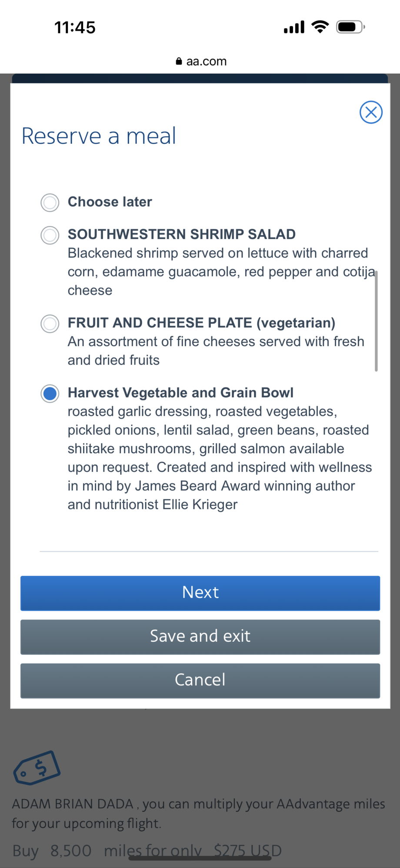
Task: Click the Reserve a meal heading
Action: coord(99,136)
